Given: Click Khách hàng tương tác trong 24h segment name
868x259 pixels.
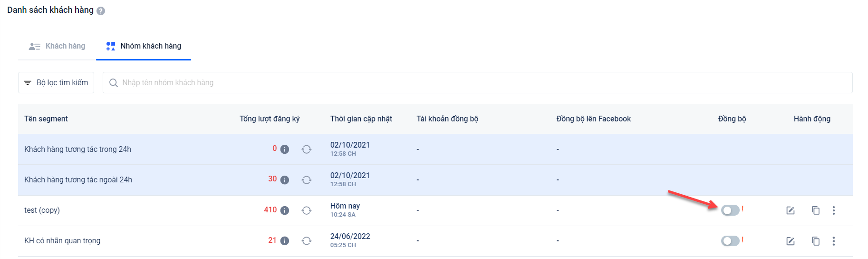Looking at the screenshot, I should click(77, 149).
